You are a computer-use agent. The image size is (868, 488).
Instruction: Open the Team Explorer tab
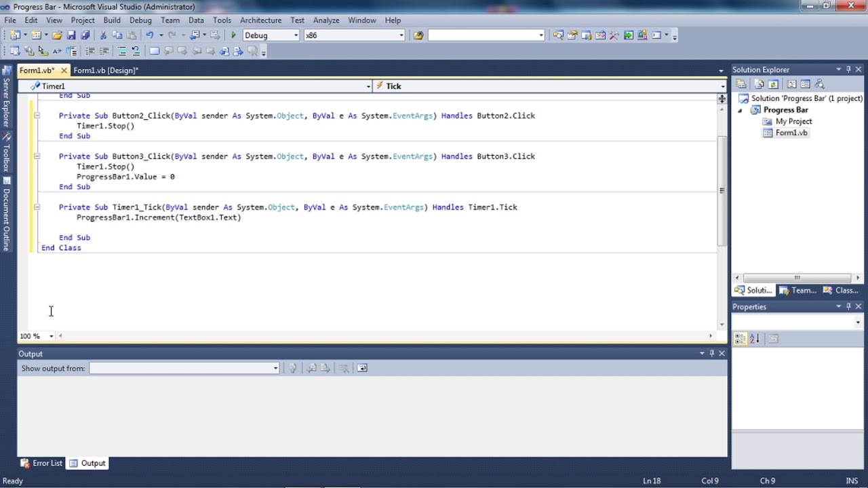(x=797, y=290)
